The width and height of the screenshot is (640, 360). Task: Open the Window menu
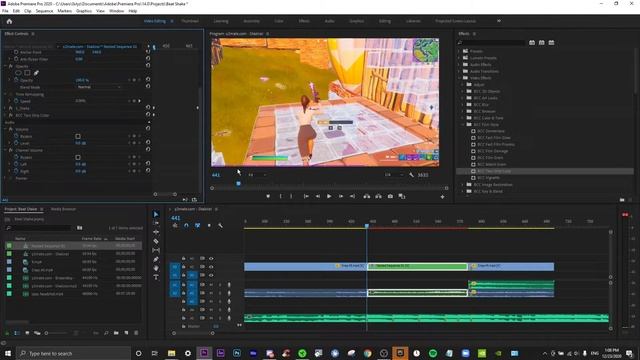coord(116,11)
